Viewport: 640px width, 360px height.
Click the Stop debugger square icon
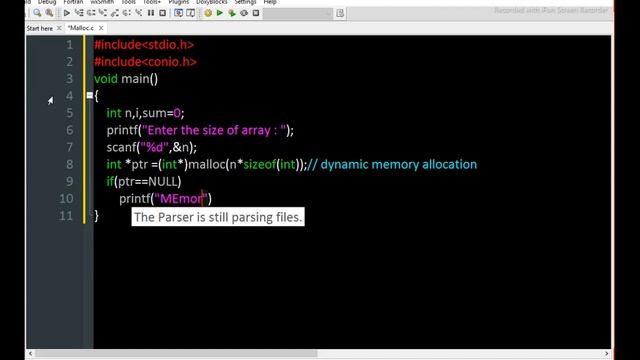[162, 13]
